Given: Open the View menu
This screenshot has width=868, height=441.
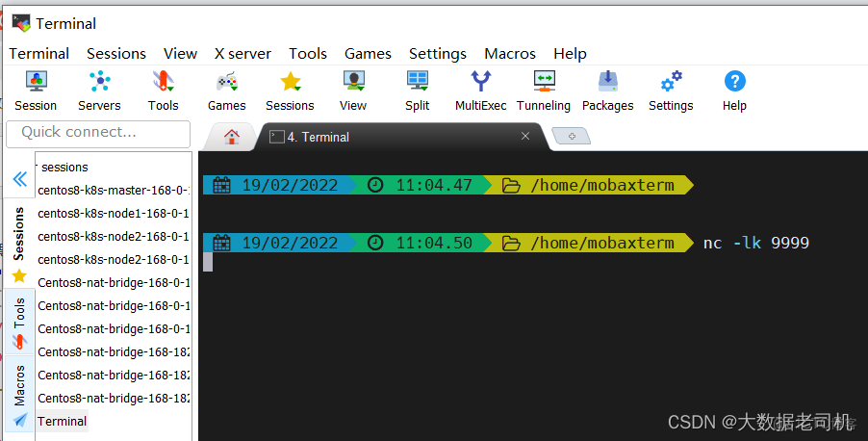Looking at the screenshot, I should pos(181,54).
